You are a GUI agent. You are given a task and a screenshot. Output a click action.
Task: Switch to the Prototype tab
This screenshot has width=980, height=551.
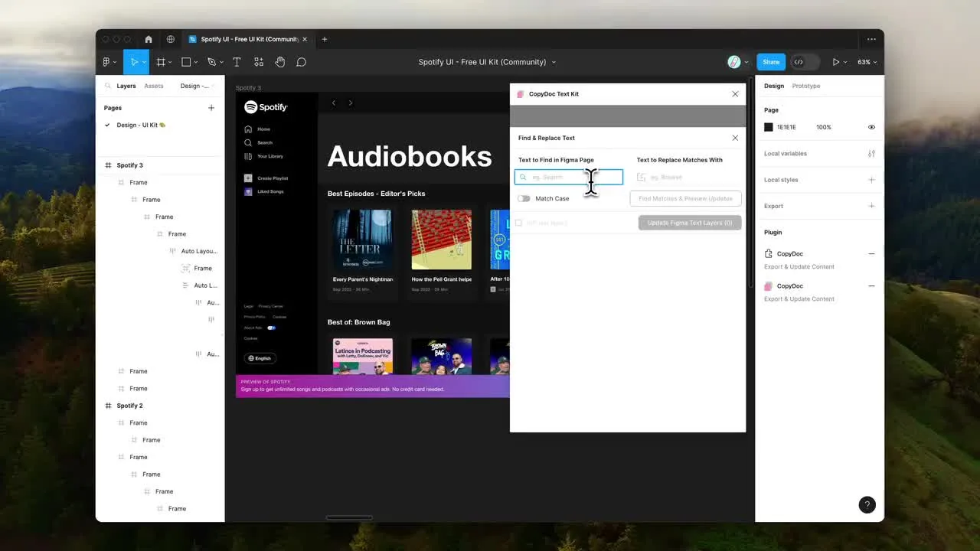[805, 86]
